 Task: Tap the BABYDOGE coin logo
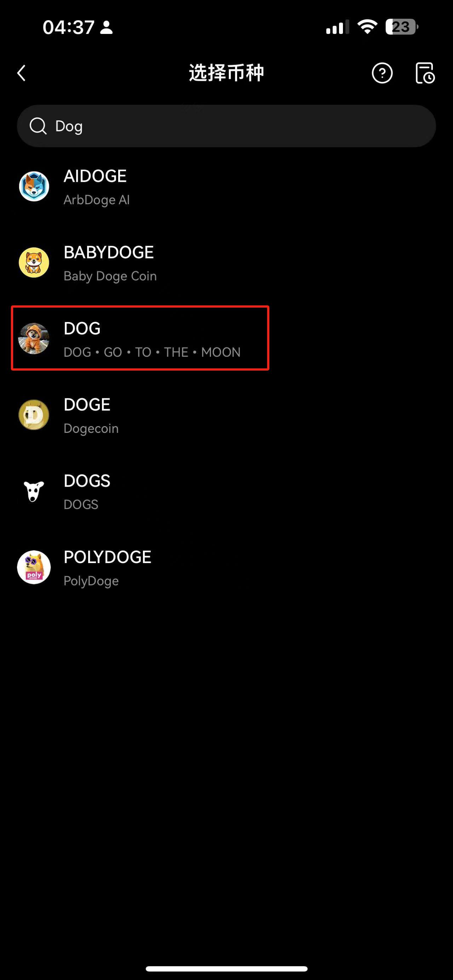coord(34,263)
